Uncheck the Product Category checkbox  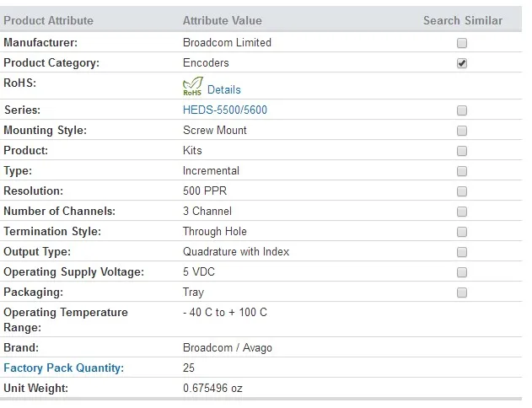pos(462,63)
